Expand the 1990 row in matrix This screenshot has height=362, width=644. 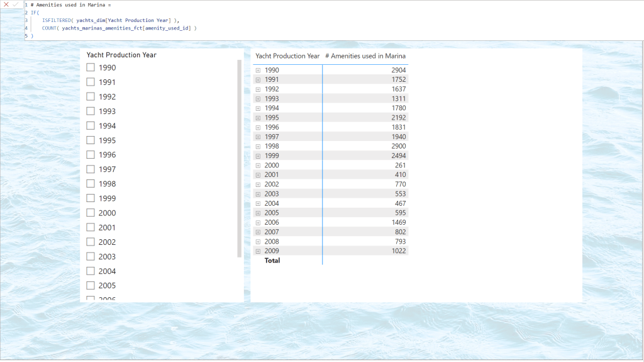258,71
